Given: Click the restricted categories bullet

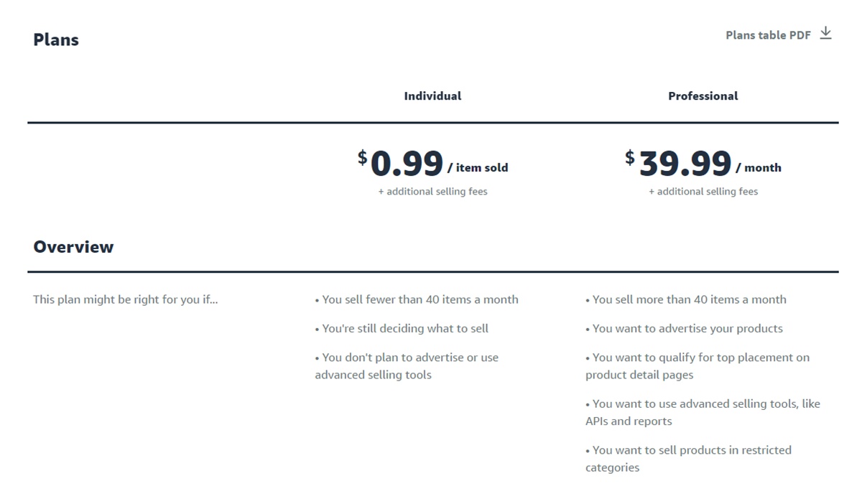Looking at the screenshot, I should [688, 458].
